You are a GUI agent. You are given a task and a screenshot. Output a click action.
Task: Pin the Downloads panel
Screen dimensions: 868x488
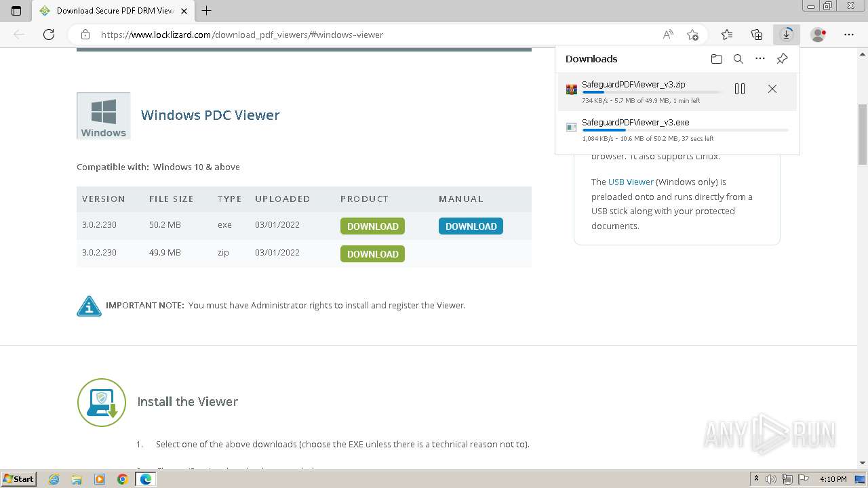click(x=782, y=59)
